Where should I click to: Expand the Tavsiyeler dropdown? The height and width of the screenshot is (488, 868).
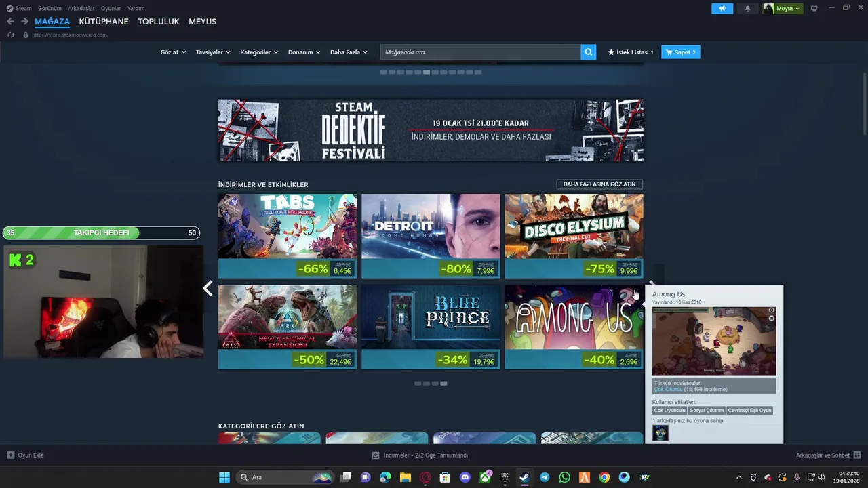coord(213,52)
